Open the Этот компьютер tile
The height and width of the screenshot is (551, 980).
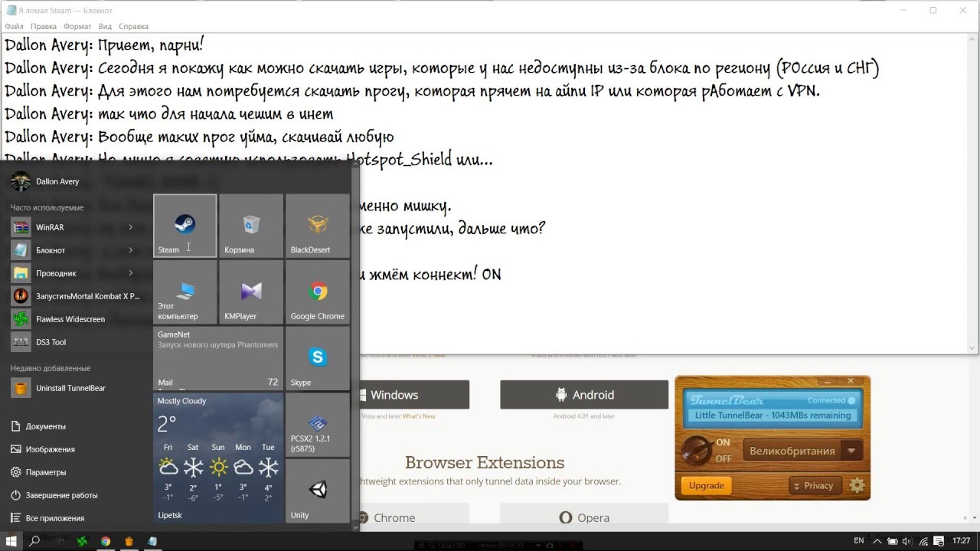(185, 292)
